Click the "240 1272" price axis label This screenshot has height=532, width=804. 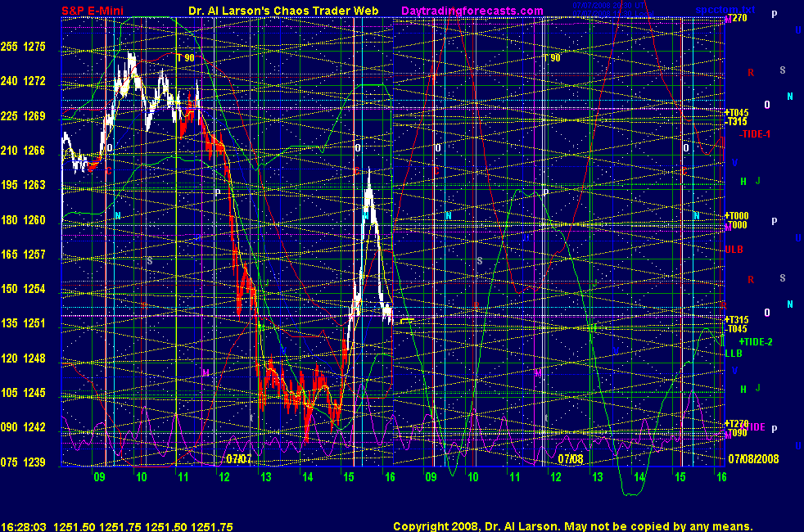[x=23, y=81]
